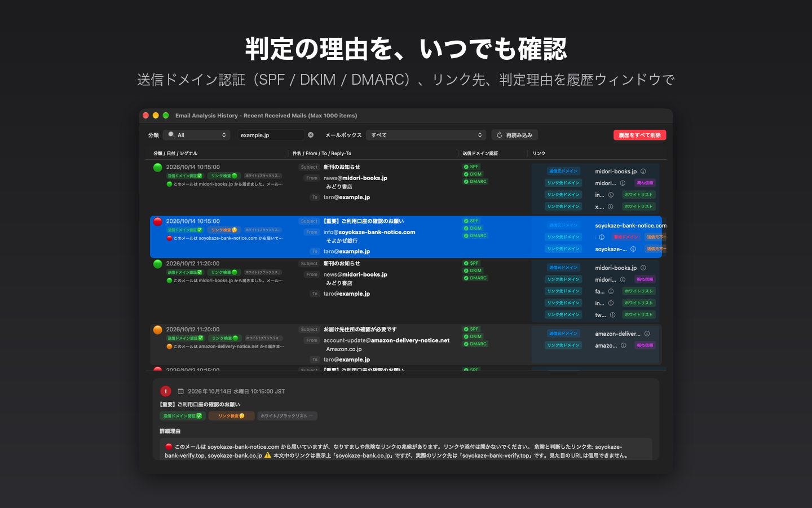Click SPF pass badge in Amazon mail row

tap(471, 329)
